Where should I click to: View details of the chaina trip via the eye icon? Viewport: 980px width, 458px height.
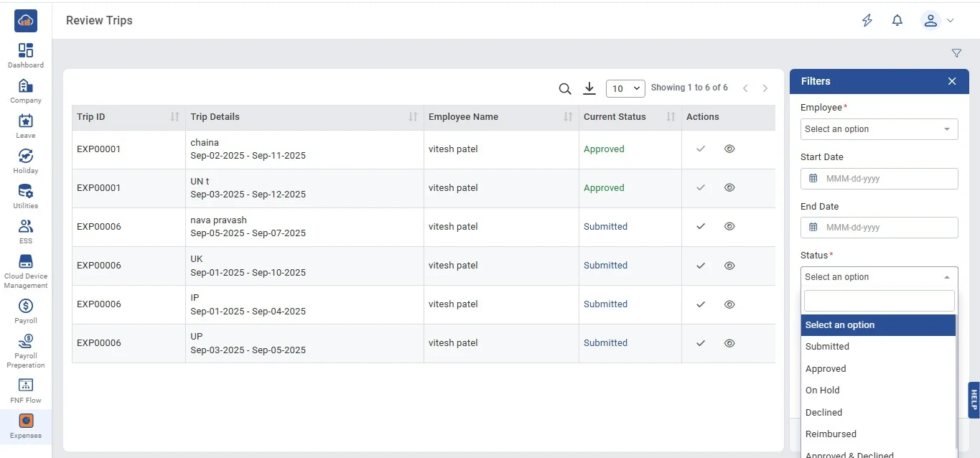(x=729, y=149)
